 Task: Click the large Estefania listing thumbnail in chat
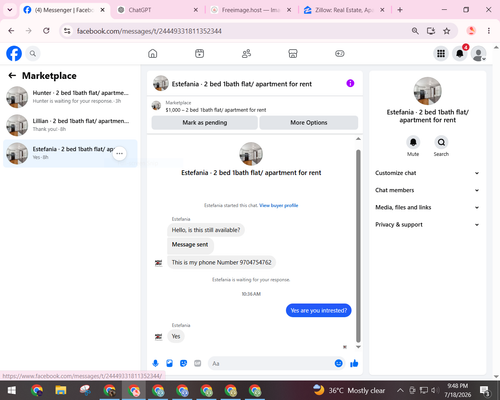(251, 154)
